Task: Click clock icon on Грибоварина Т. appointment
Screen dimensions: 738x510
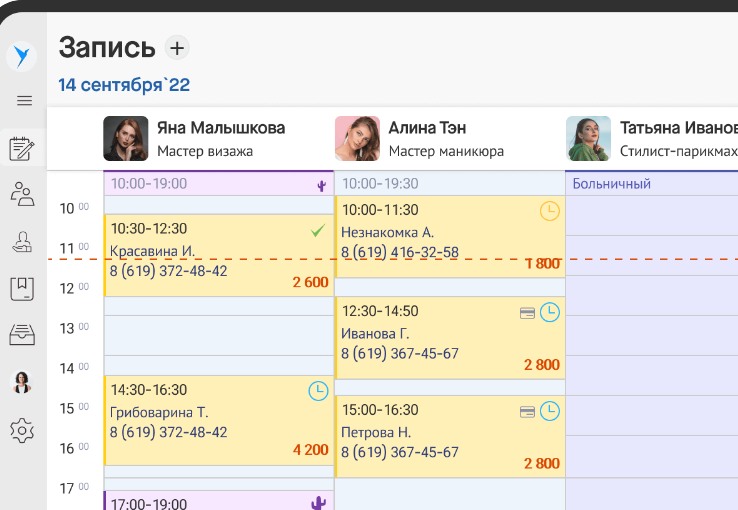Action: click(318, 391)
